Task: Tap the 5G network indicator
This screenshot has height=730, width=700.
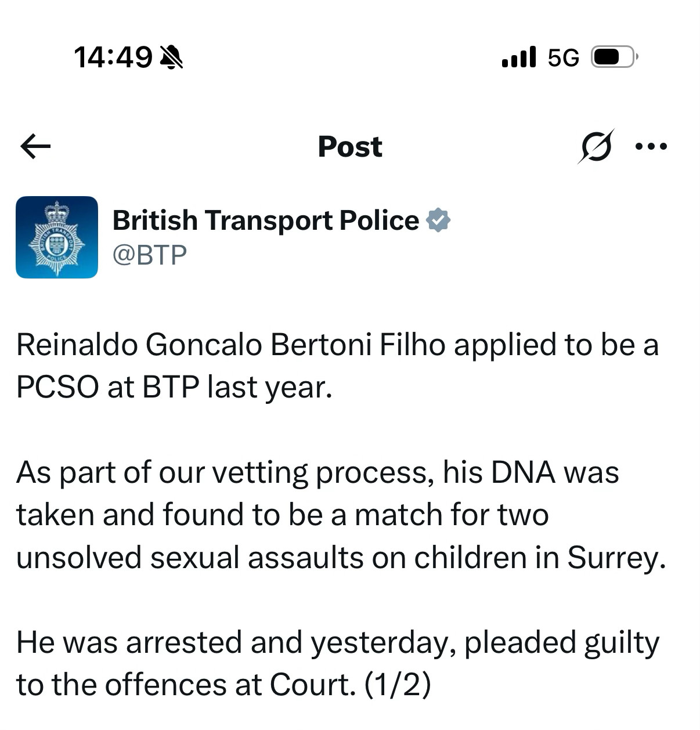Action: point(563,57)
